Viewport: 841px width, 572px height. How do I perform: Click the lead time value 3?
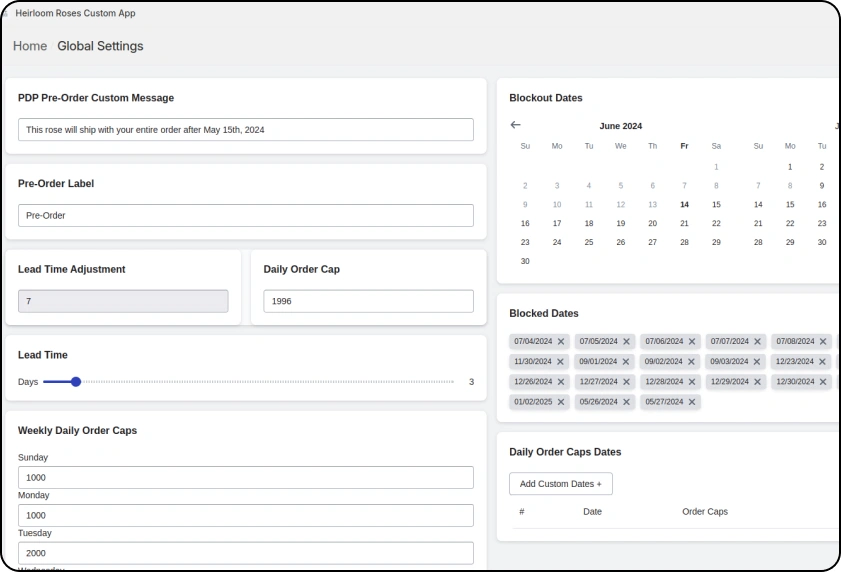click(x=471, y=382)
